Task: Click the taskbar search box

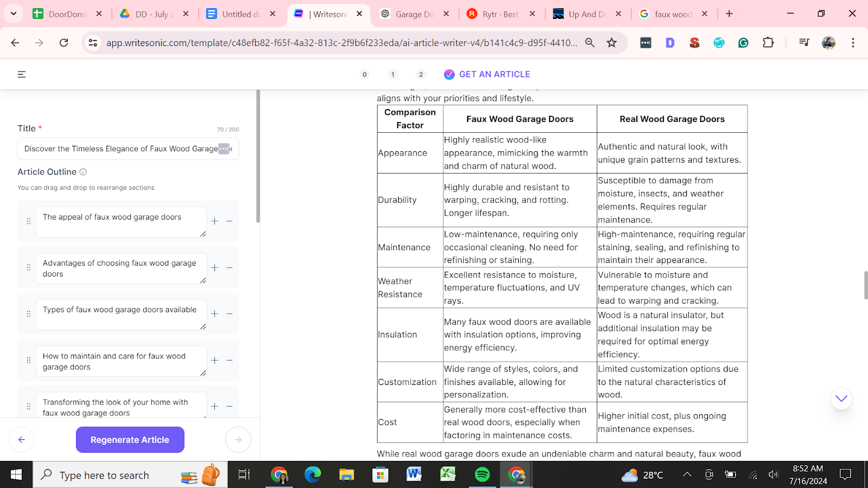Action: (130, 475)
